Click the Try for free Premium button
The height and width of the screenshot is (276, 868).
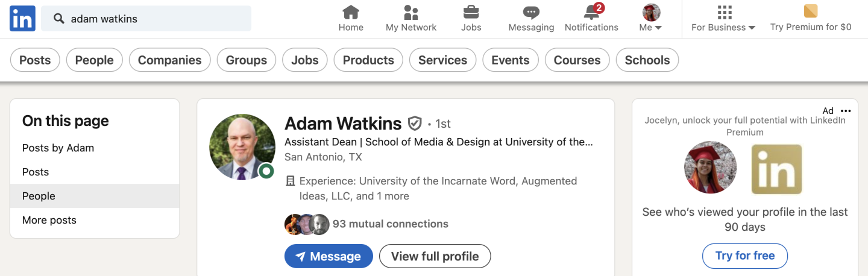[745, 256]
